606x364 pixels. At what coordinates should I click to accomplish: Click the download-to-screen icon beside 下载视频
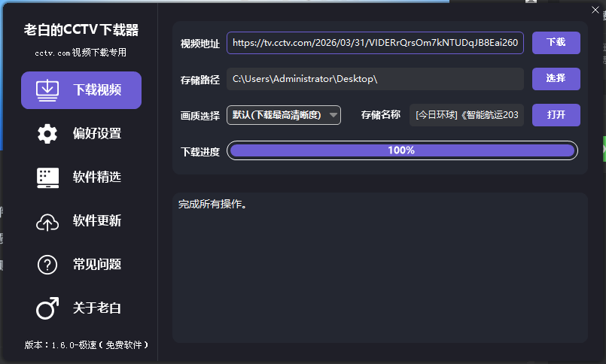tap(47, 90)
